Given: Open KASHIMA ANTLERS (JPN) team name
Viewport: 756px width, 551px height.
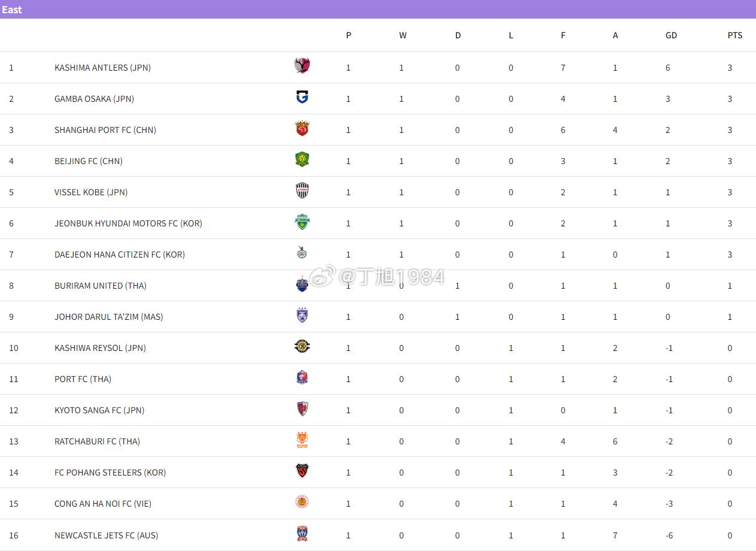Looking at the screenshot, I should [x=102, y=68].
